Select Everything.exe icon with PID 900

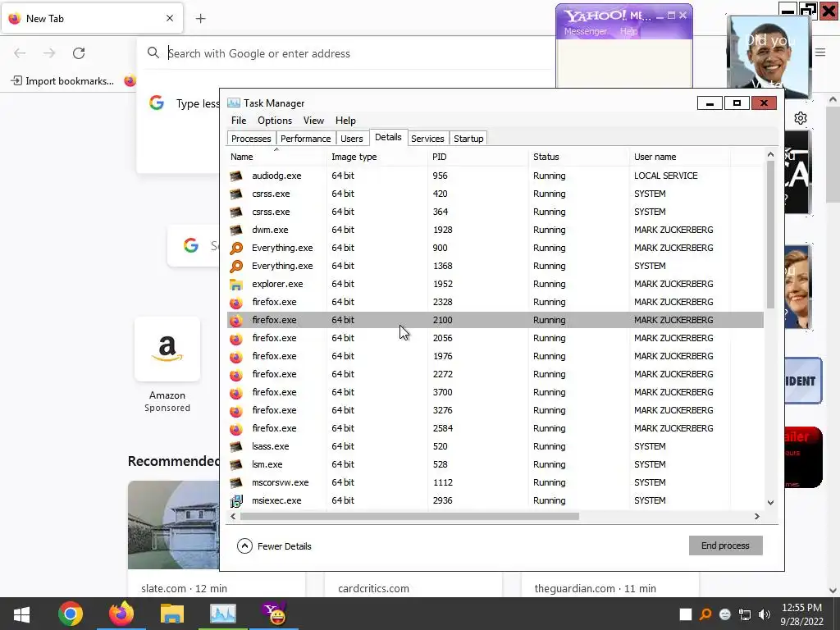click(236, 248)
